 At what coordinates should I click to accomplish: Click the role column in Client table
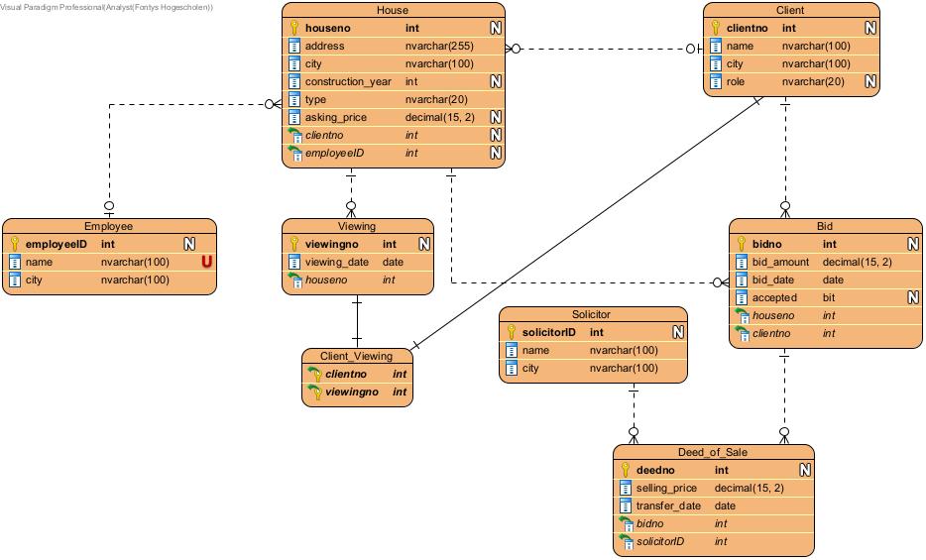(x=735, y=82)
